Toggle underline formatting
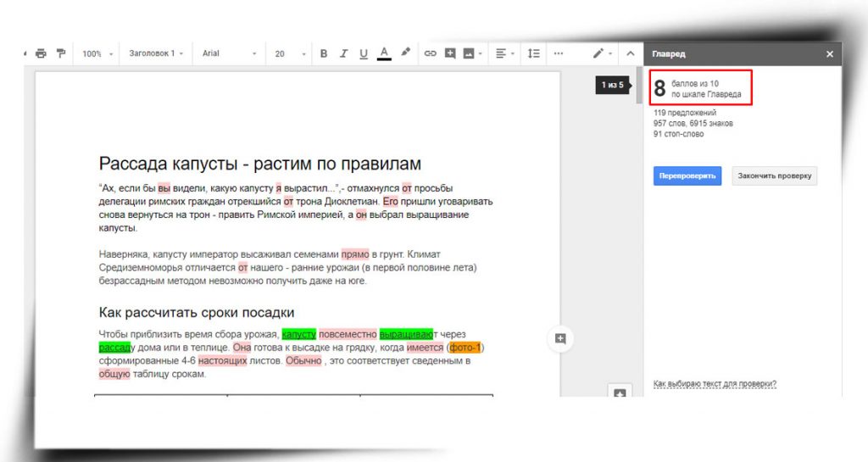Image resolution: width=868 pixels, height=462 pixels. click(x=364, y=53)
